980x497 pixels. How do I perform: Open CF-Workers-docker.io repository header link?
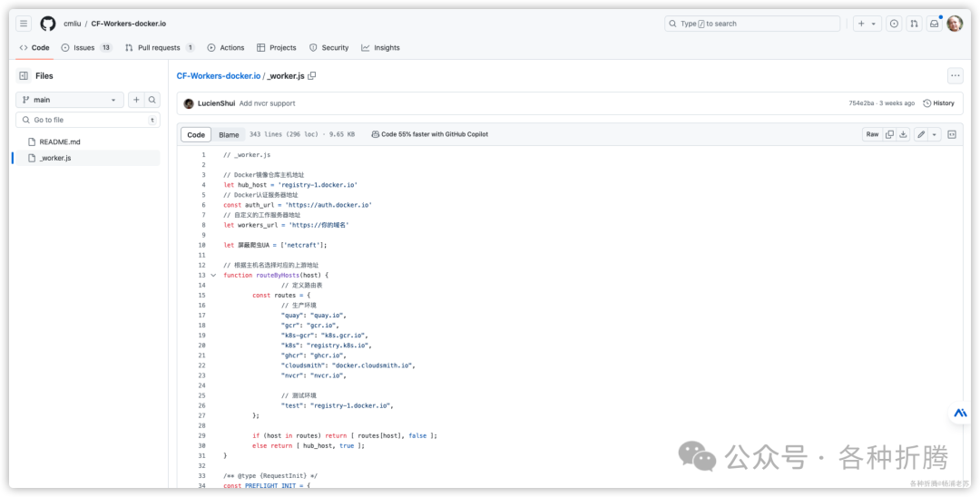[129, 24]
